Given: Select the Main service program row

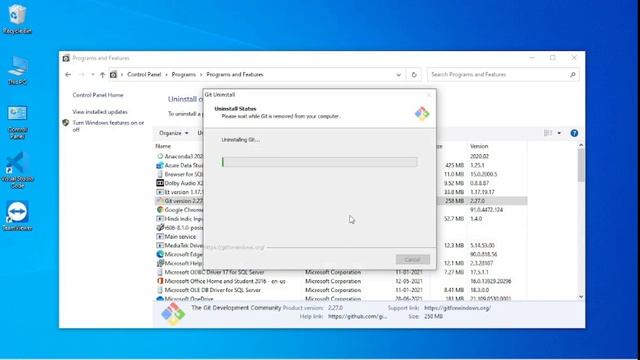Looking at the screenshot, I should pos(180,237).
